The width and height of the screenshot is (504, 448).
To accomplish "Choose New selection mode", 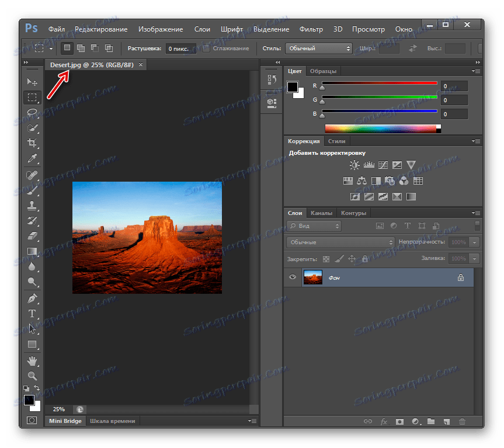I will [67, 48].
